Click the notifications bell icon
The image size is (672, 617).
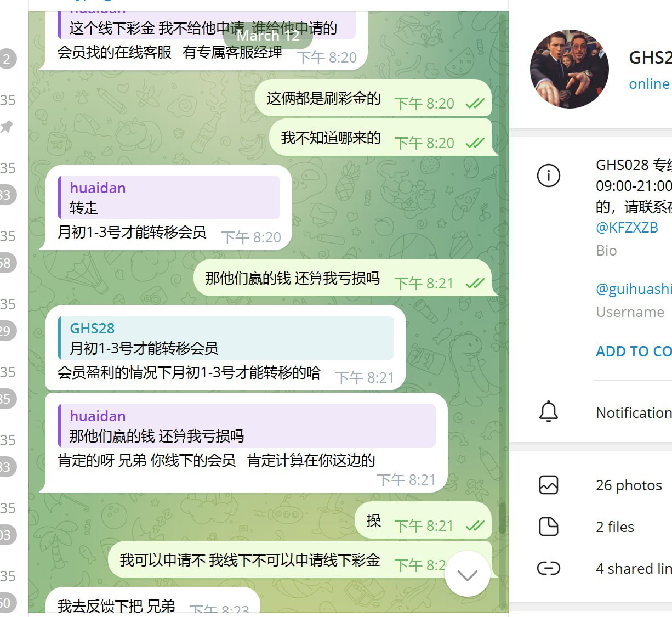(x=549, y=412)
